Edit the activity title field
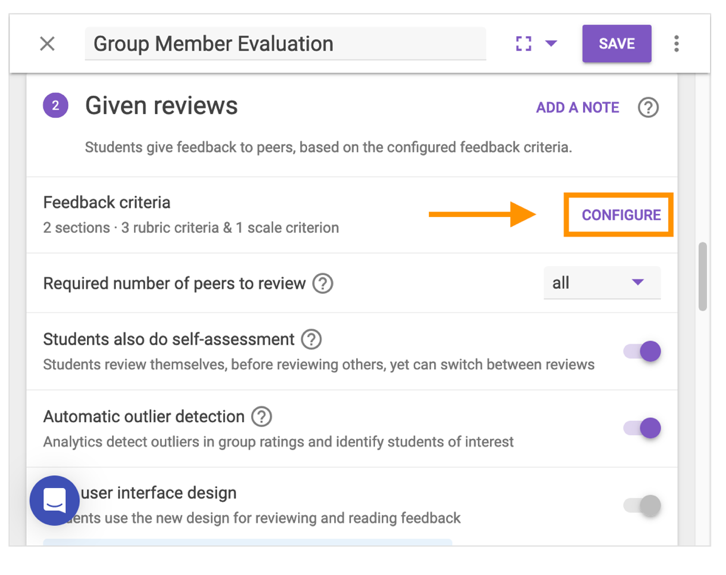The height and width of the screenshot is (575, 726). pos(285,44)
